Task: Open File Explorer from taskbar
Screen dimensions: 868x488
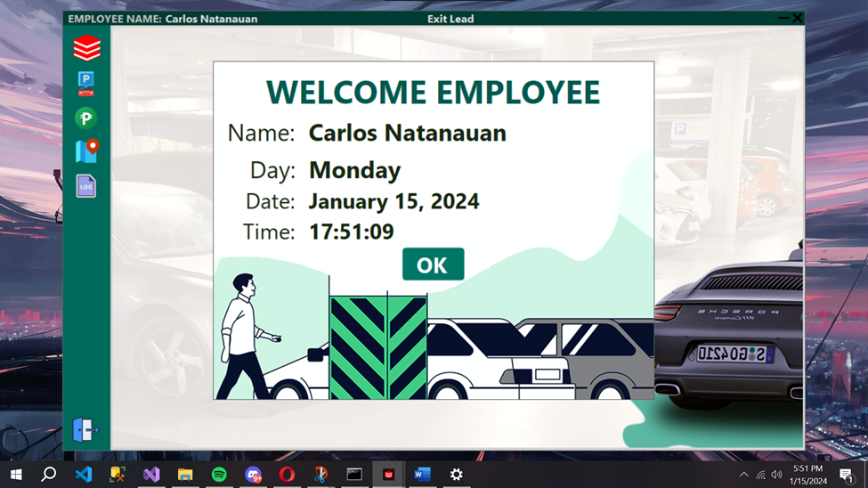Action: [185, 474]
